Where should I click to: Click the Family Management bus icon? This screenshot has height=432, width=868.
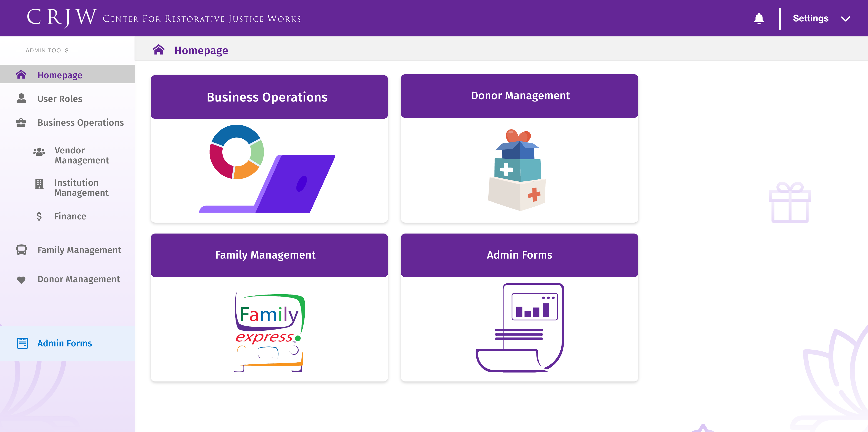point(21,250)
